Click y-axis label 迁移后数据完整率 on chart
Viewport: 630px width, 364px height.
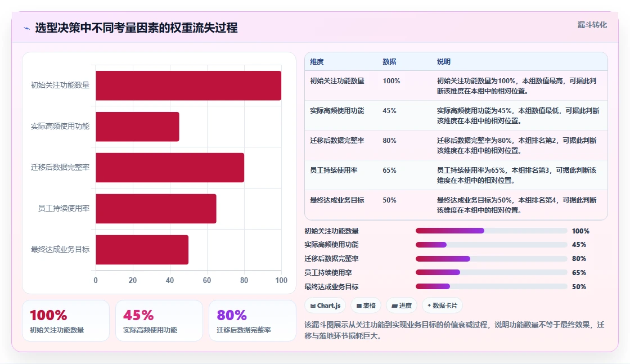coord(60,167)
